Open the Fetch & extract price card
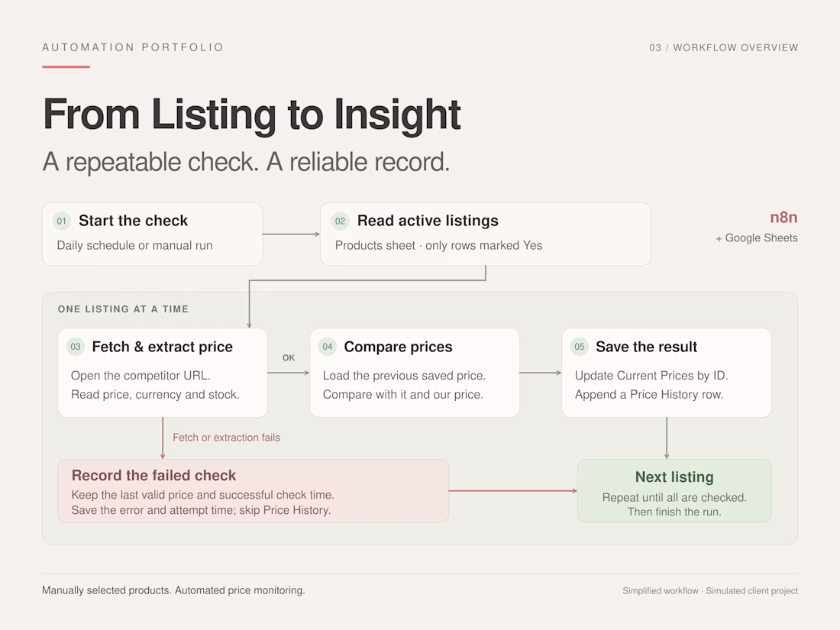The image size is (840, 630). click(x=163, y=373)
